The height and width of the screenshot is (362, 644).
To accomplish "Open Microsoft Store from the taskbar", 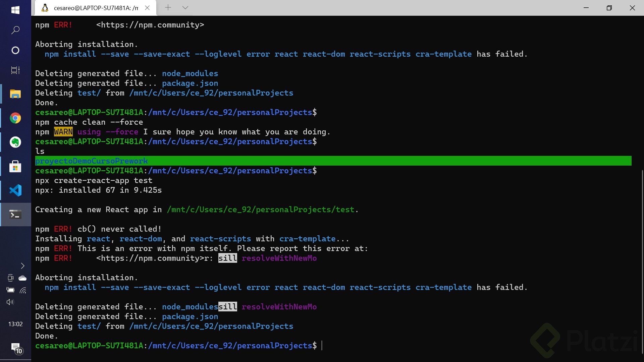I will pos(15,167).
